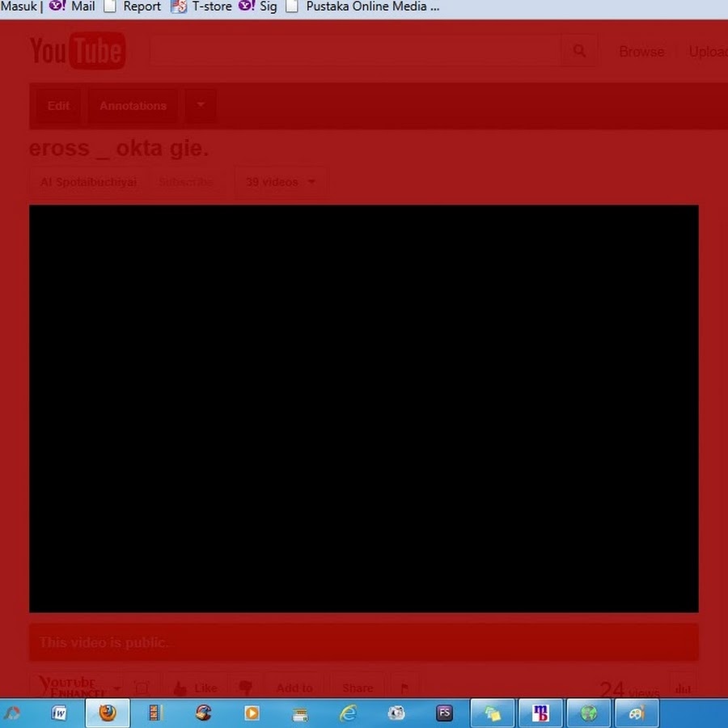Open the 39 videos dropdown
The height and width of the screenshot is (728, 728).
[281, 182]
